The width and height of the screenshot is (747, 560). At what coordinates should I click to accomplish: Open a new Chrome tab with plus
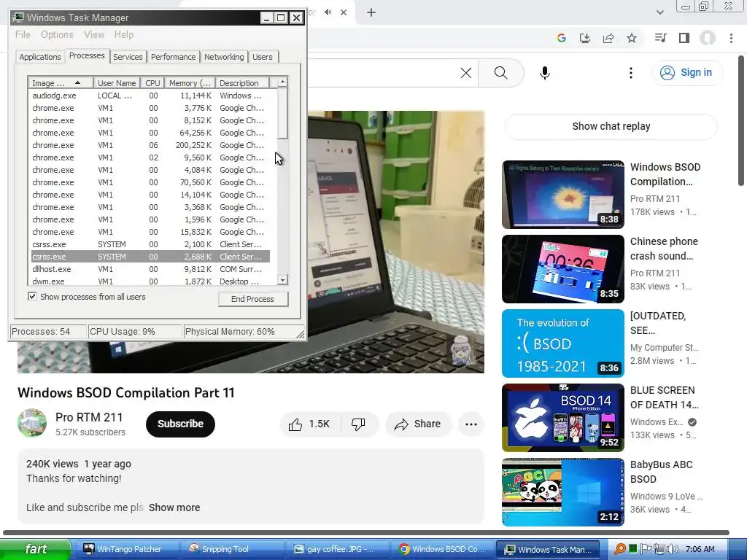point(371,12)
